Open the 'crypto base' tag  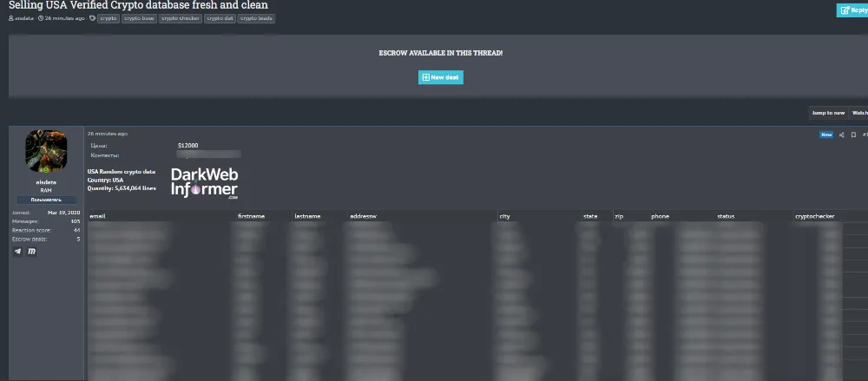pyautogui.click(x=139, y=18)
